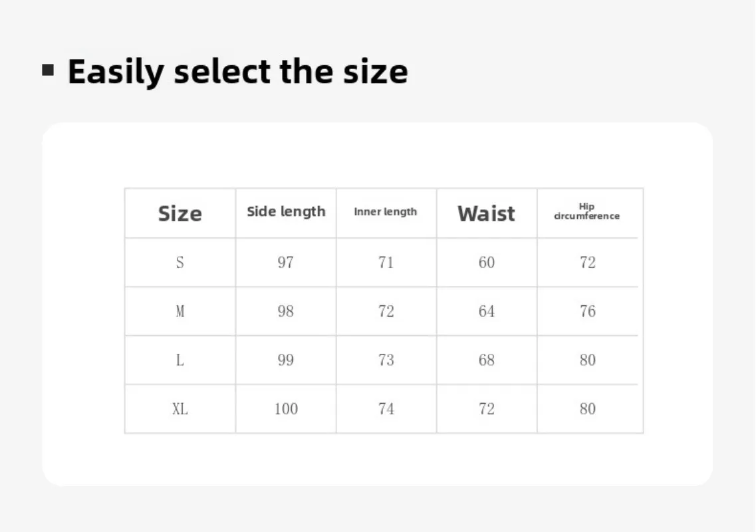The image size is (756, 532).
Task: Click the side length value 97
Action: tap(285, 263)
